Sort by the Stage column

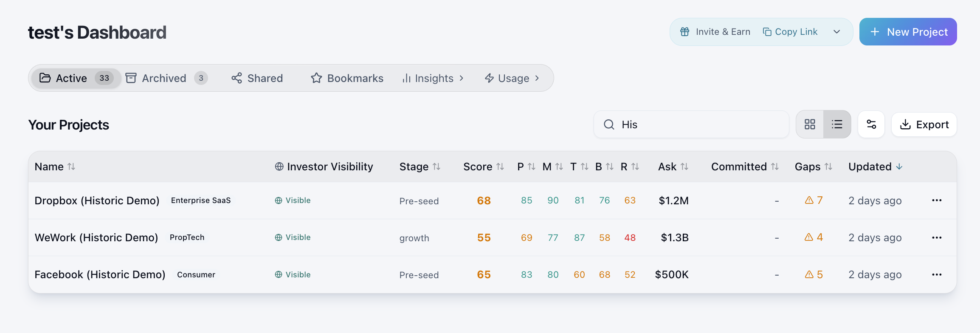pos(420,167)
